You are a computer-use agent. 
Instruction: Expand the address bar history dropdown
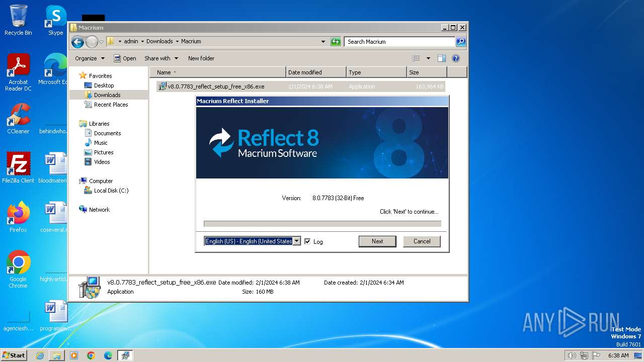pyautogui.click(x=323, y=42)
